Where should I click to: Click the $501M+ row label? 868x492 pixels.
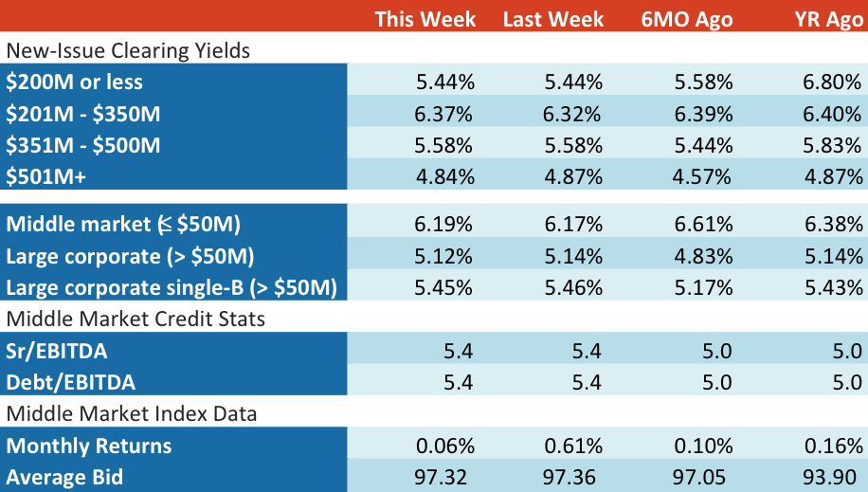(x=45, y=177)
